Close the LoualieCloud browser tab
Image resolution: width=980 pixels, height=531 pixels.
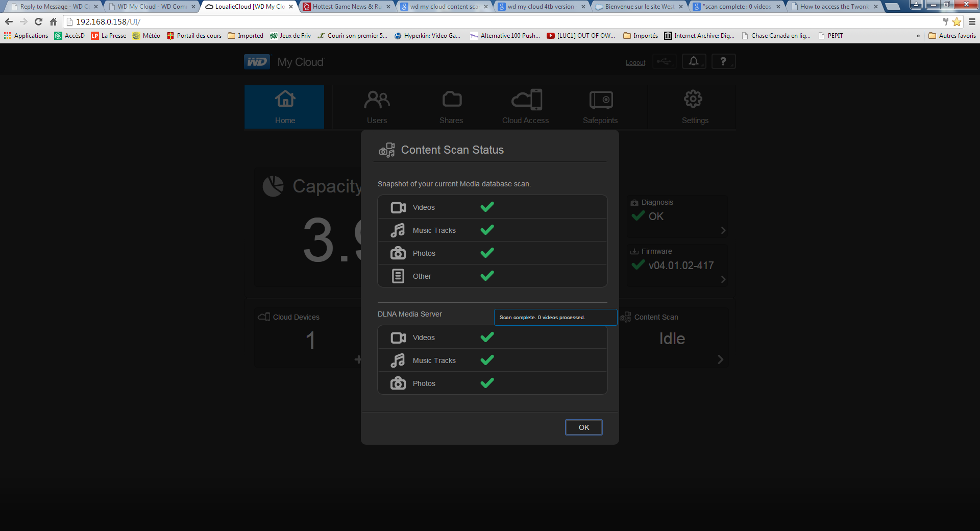pyautogui.click(x=291, y=7)
